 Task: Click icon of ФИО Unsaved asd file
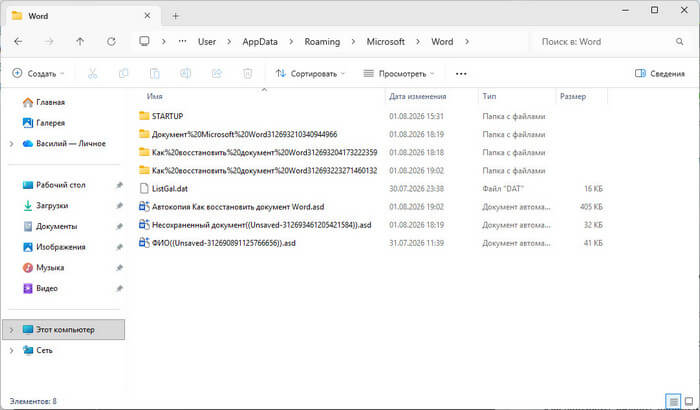(144, 243)
